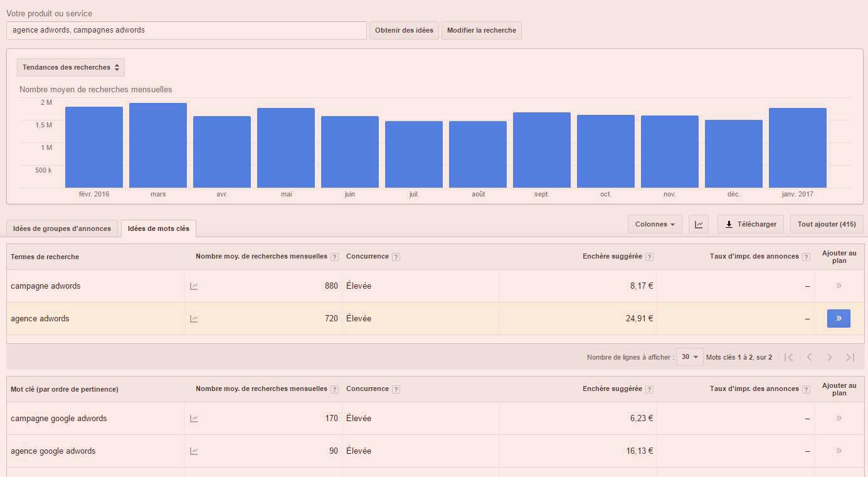Open trend chart icon for campagne adwords
Image resolution: width=868 pixels, height=477 pixels.
(194, 286)
